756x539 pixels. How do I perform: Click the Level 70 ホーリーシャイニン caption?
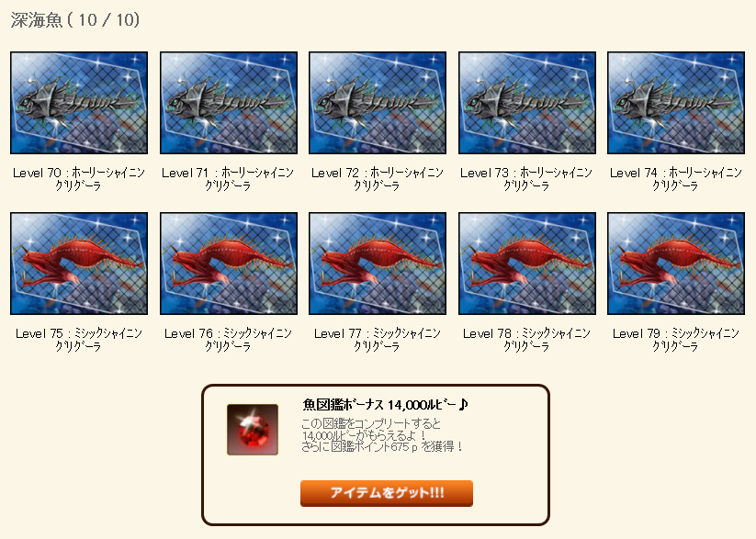79,179
